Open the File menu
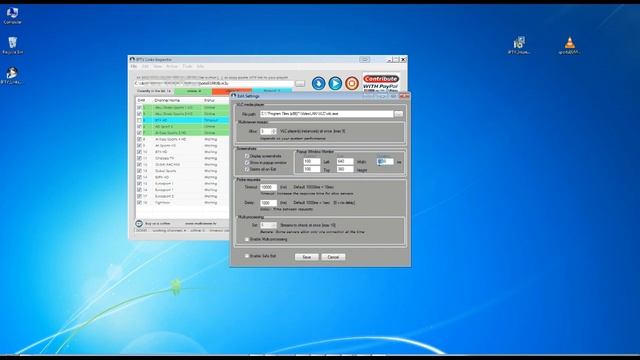The width and height of the screenshot is (640, 360). pos(134,66)
